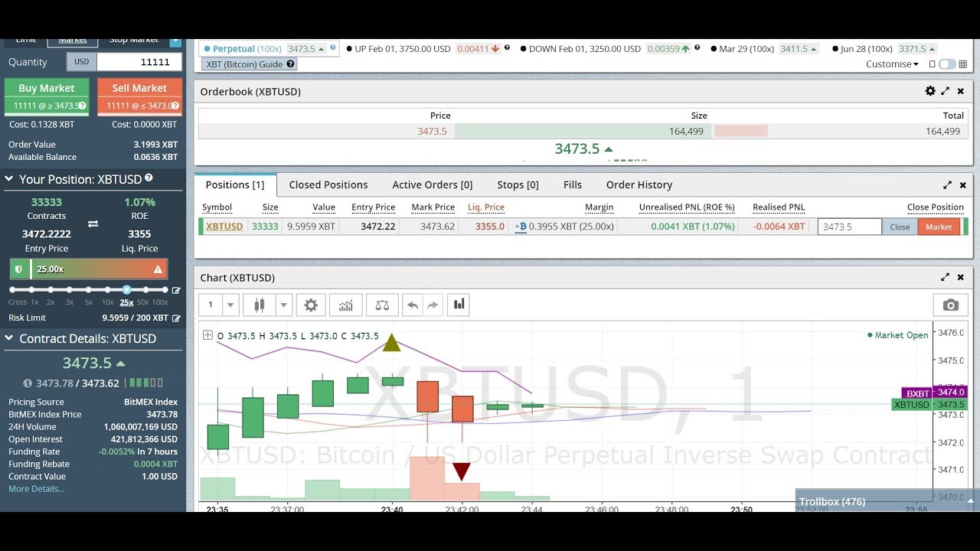The height and width of the screenshot is (551, 980).
Task: Open the Fills tab
Action: click(573, 184)
